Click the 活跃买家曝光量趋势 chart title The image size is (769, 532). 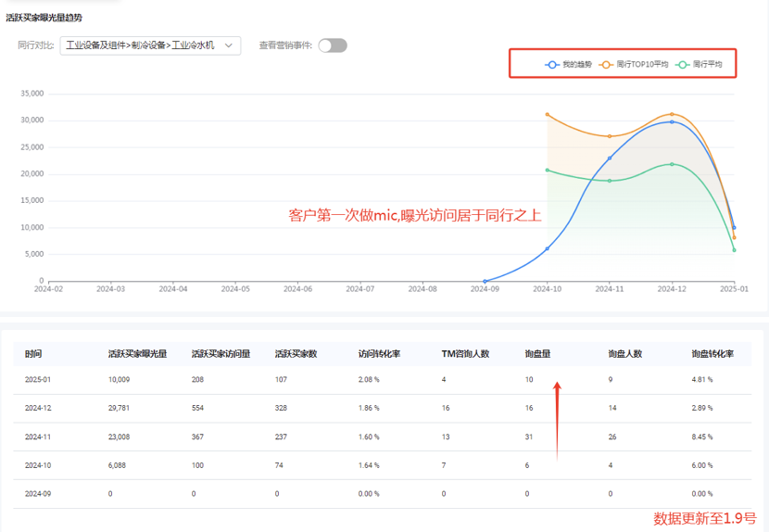click(44, 18)
